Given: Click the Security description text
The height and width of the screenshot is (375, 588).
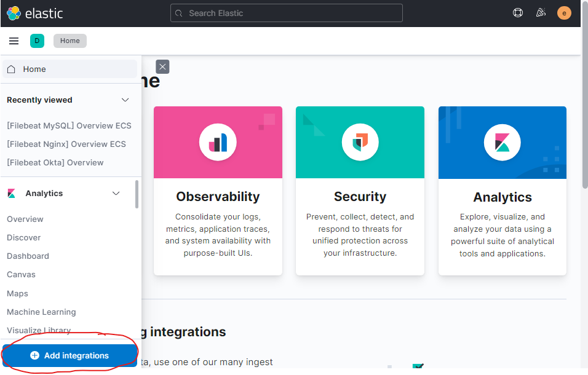Looking at the screenshot, I should pos(360,235).
